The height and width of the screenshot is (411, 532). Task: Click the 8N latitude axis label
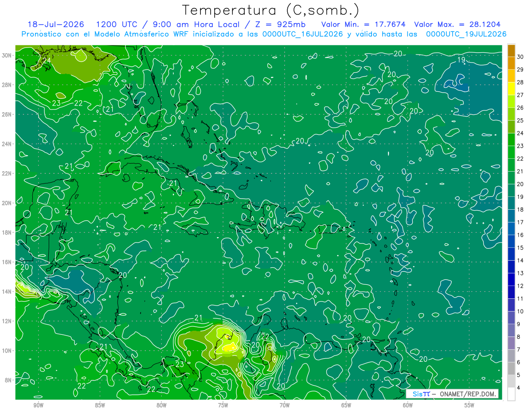tap(8, 380)
